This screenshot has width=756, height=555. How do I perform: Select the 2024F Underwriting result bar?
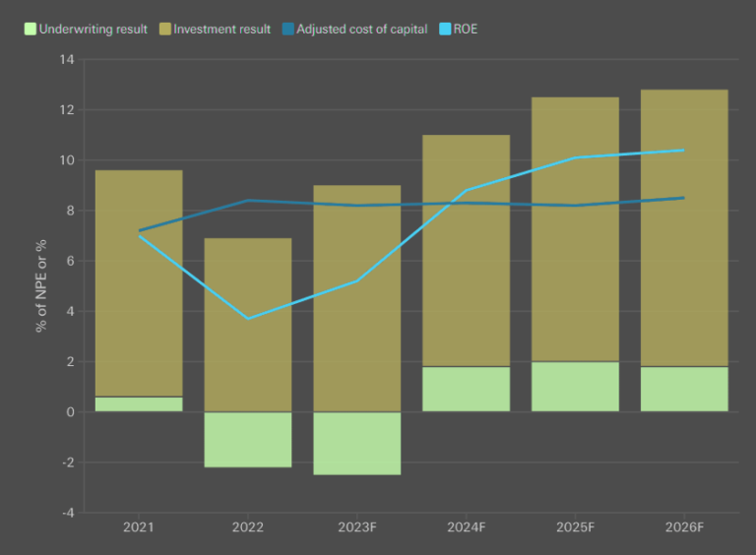pos(467,390)
